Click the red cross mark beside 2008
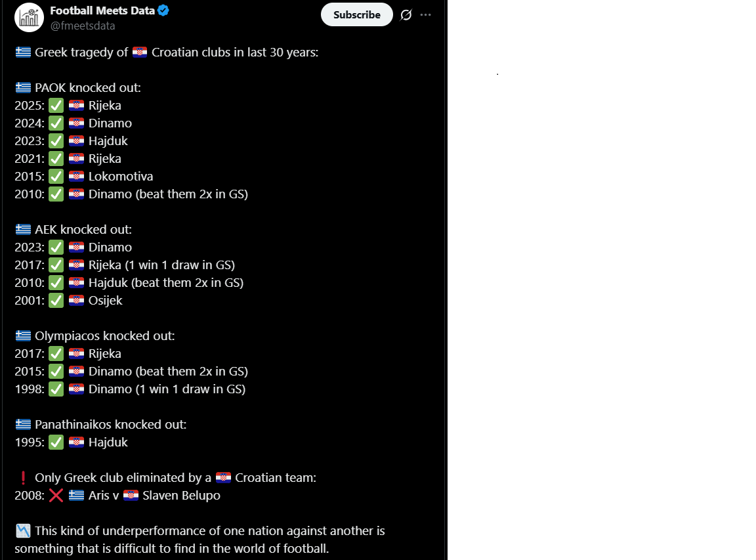The width and height of the screenshot is (756, 560). click(56, 496)
